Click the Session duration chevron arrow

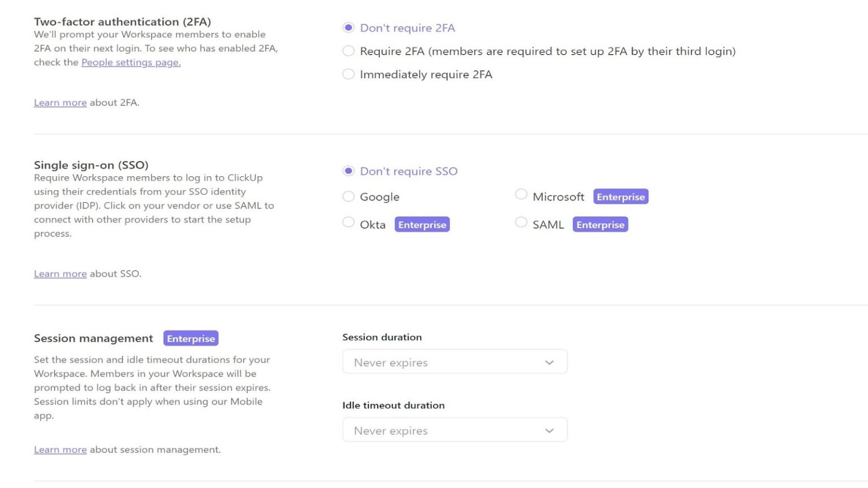549,363
